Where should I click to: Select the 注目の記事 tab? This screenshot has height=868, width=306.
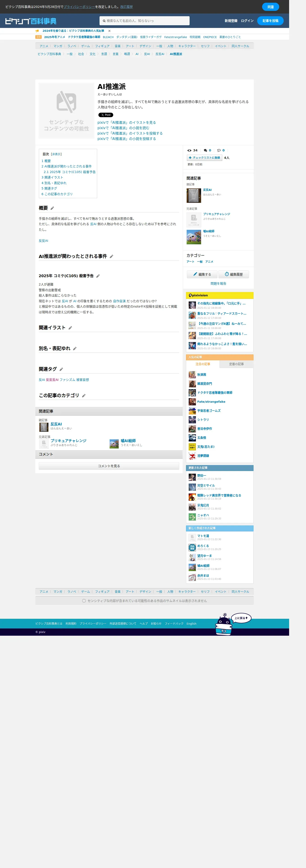203,364
